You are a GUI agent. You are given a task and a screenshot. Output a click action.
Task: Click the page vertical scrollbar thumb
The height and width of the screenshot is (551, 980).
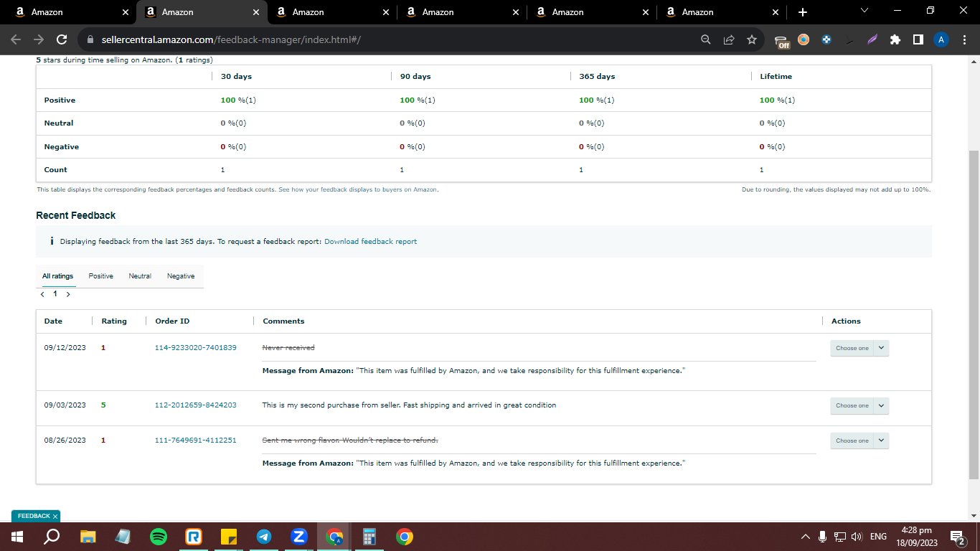(x=974, y=314)
